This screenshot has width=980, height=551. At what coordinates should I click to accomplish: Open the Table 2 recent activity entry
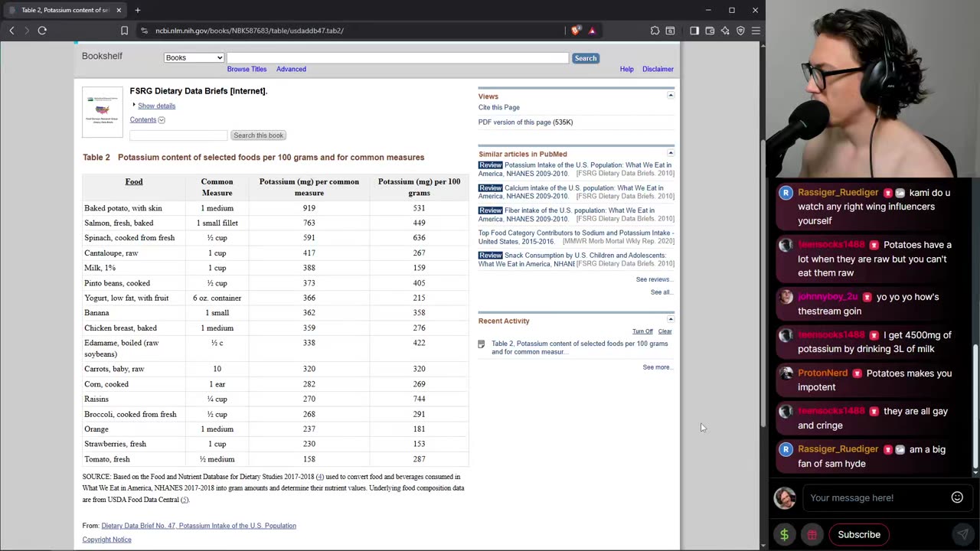pos(580,347)
